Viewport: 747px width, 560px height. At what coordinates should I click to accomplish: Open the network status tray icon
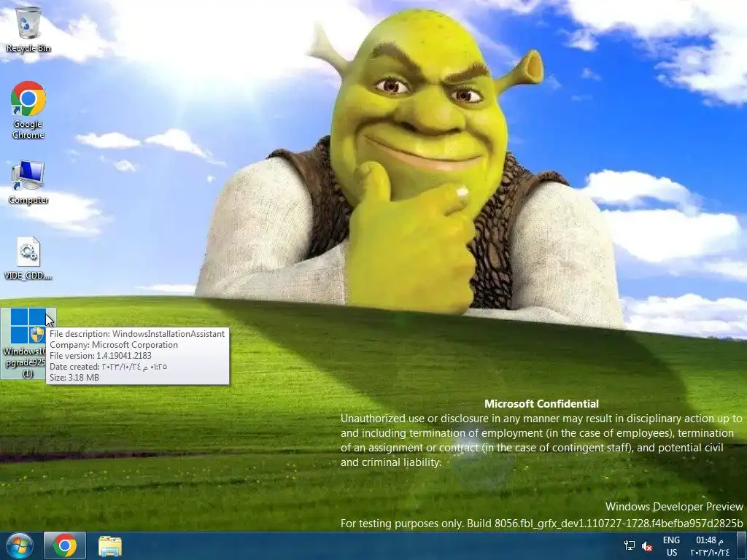click(630, 545)
